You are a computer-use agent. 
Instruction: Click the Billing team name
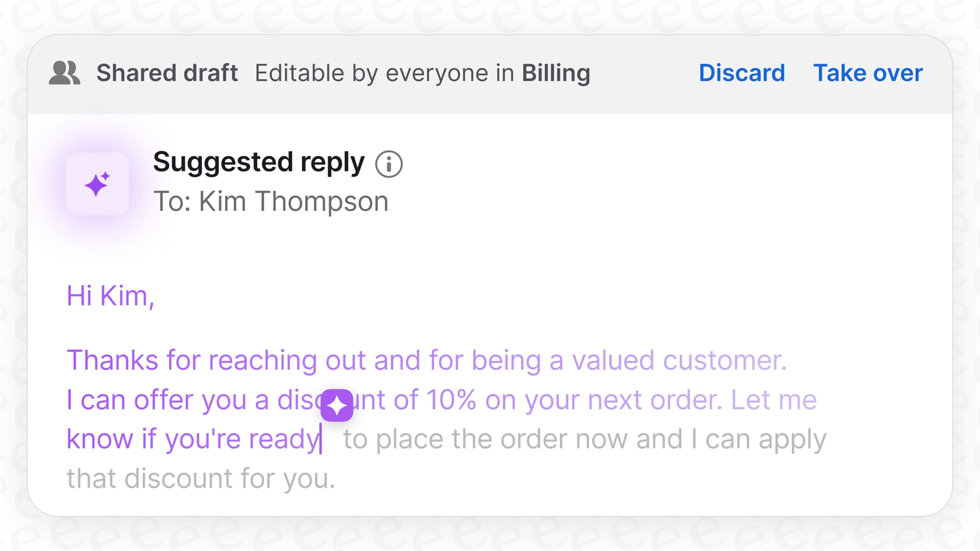pyautogui.click(x=555, y=73)
